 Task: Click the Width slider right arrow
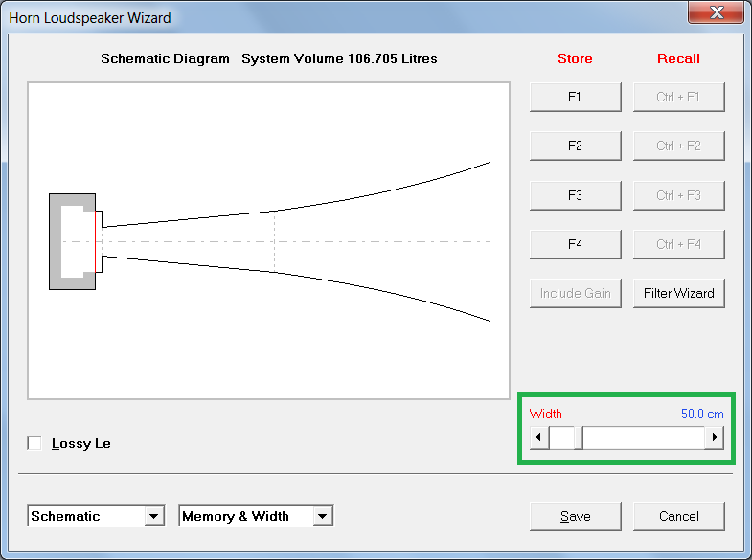715,437
